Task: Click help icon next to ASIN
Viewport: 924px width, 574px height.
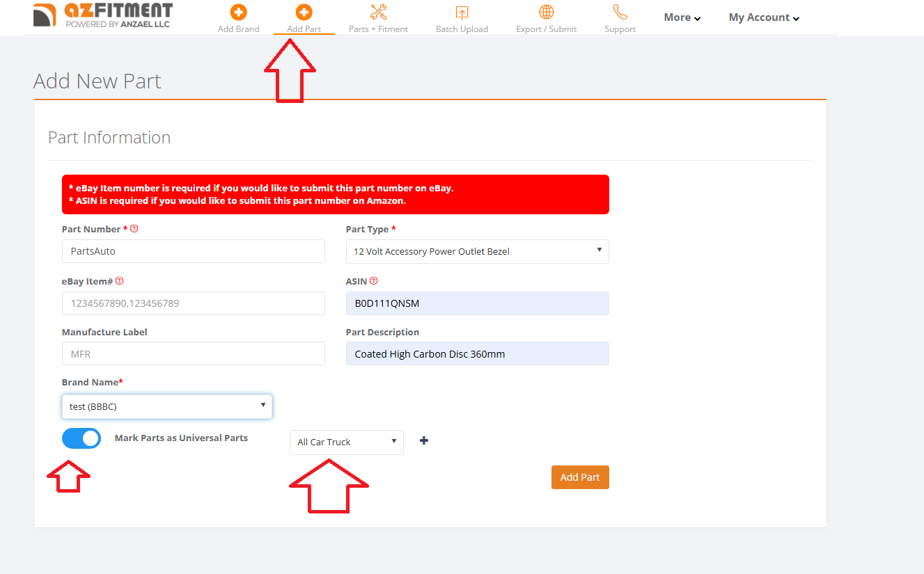Action: coord(374,281)
